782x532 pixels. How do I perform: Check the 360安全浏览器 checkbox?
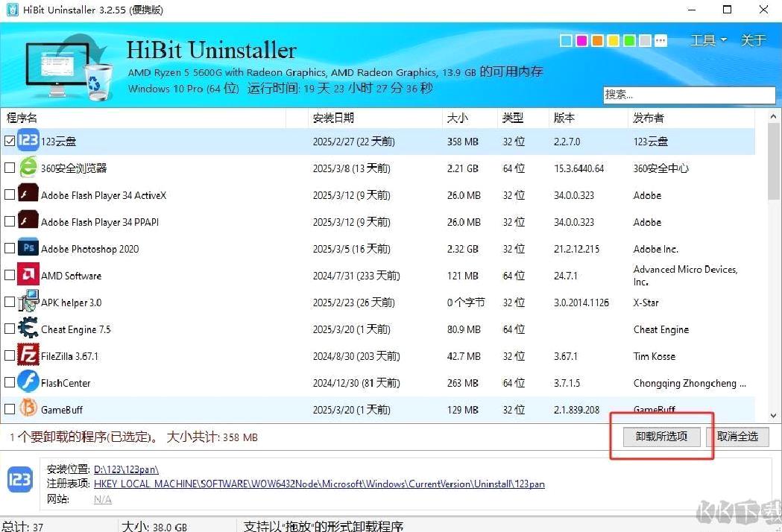click(x=10, y=168)
